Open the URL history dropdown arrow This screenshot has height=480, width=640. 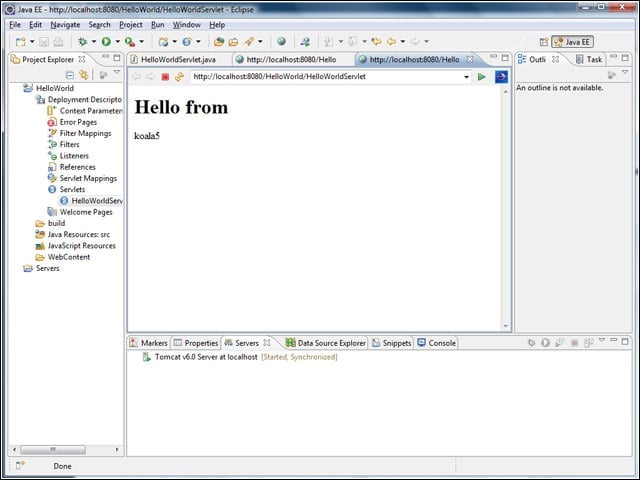[466, 77]
